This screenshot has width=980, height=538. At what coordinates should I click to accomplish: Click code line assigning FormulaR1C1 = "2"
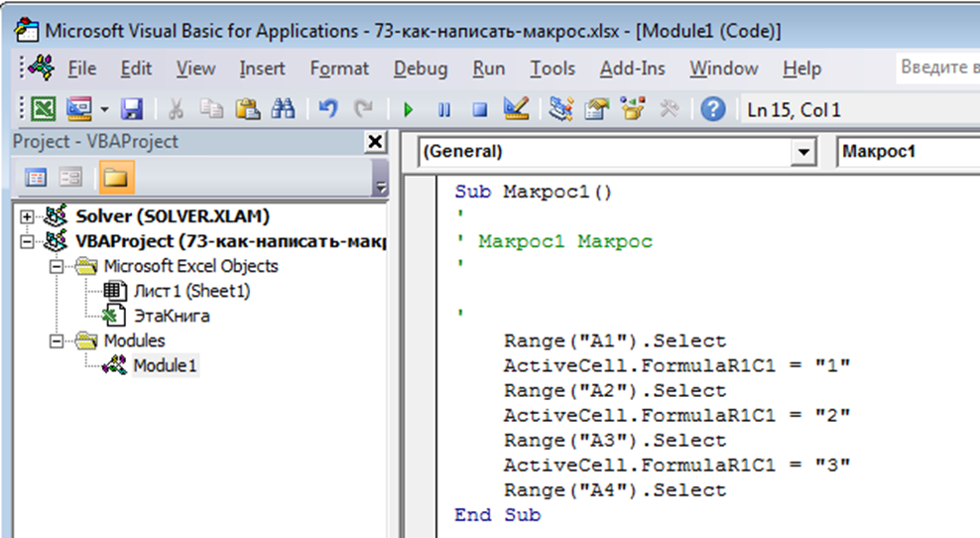point(676,415)
